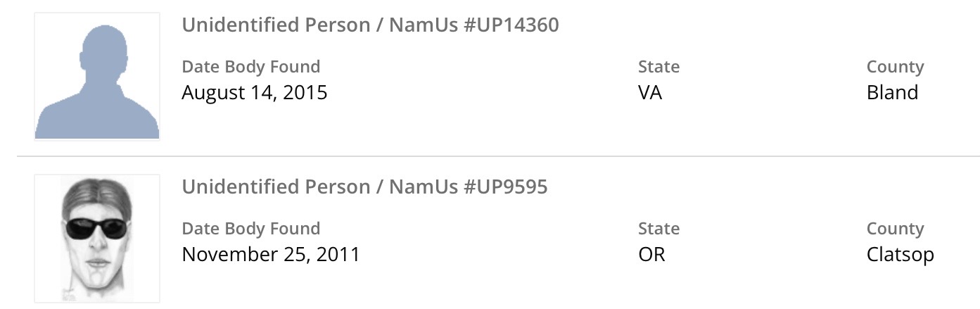Click the NamUs #UP9595 case number
Image resolution: width=980 pixels, height=309 pixels.
click(x=468, y=187)
